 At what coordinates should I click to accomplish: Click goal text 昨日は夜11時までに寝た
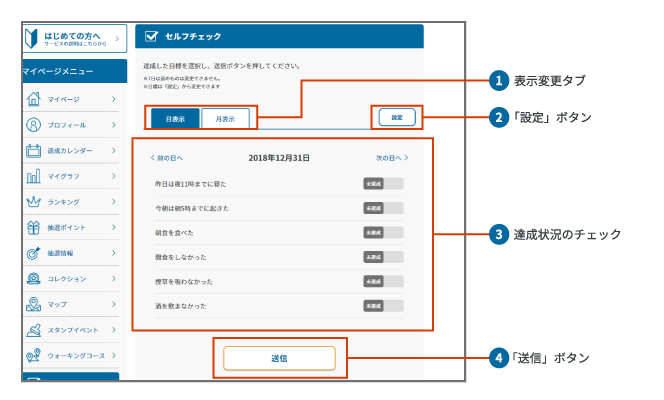(191, 184)
